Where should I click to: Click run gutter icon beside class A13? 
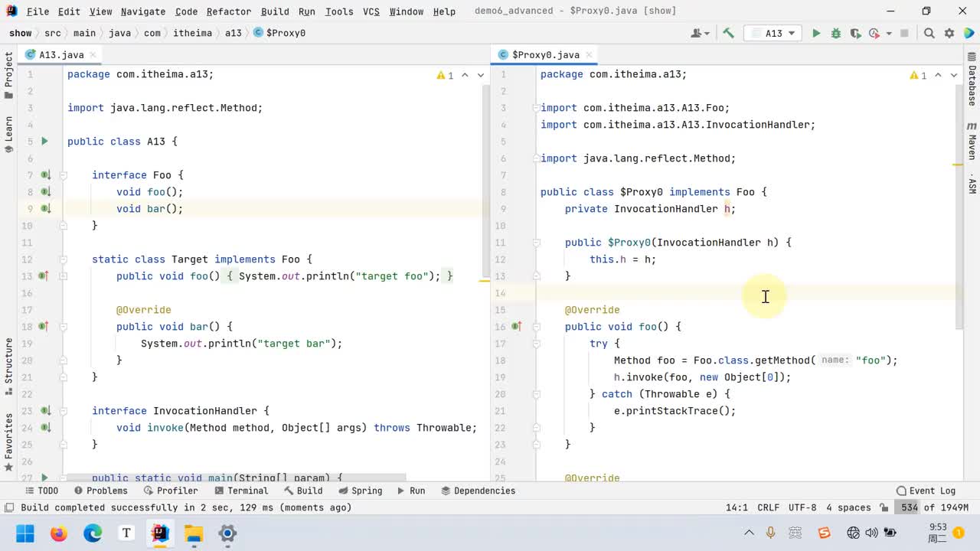coord(44,142)
